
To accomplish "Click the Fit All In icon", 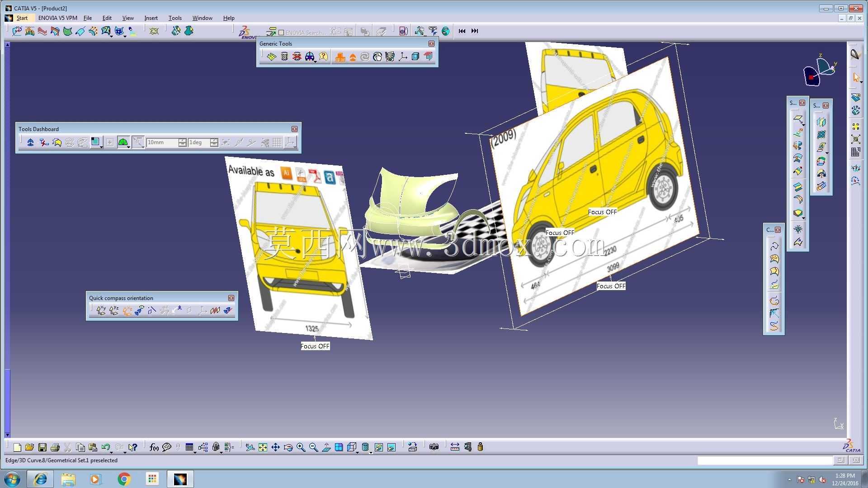I will [x=263, y=447].
